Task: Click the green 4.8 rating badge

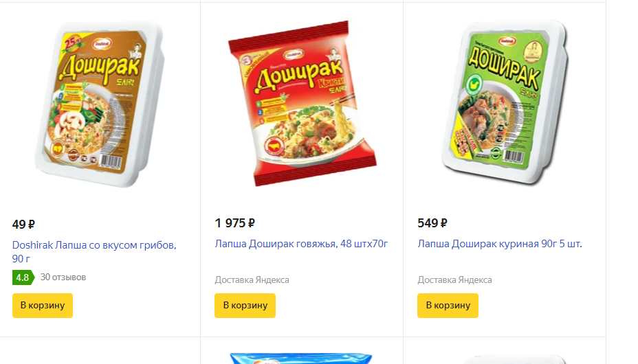Action: (x=23, y=277)
